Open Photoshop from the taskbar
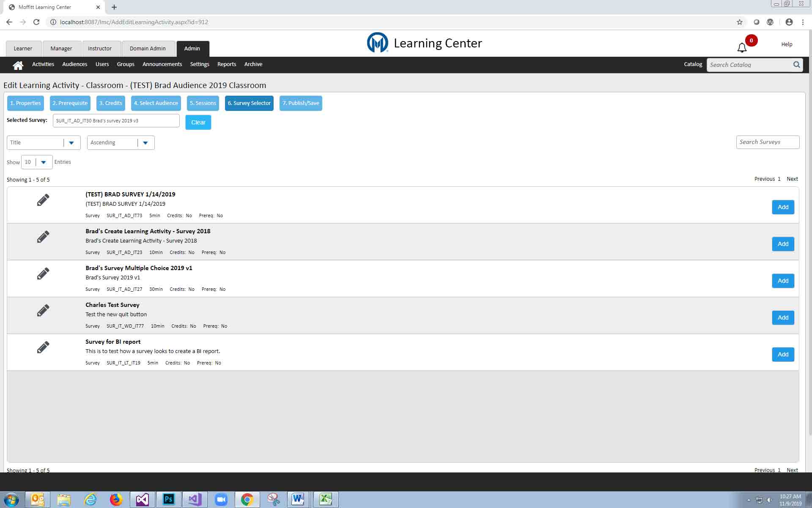Image resolution: width=812 pixels, height=508 pixels. (168, 500)
